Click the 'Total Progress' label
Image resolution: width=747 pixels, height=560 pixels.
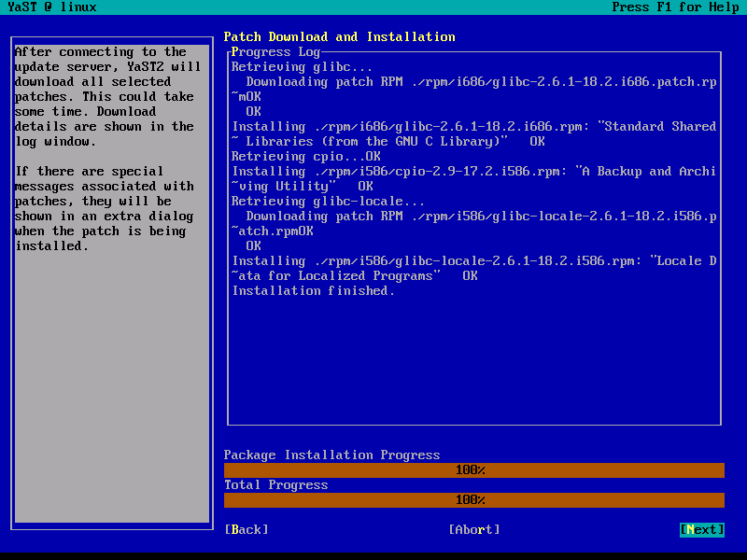(275, 484)
